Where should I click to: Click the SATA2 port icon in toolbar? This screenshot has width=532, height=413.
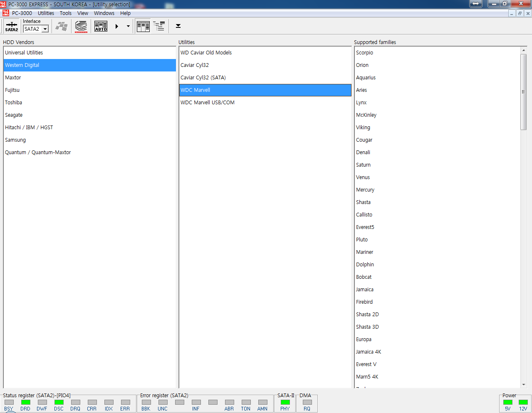[x=11, y=26]
